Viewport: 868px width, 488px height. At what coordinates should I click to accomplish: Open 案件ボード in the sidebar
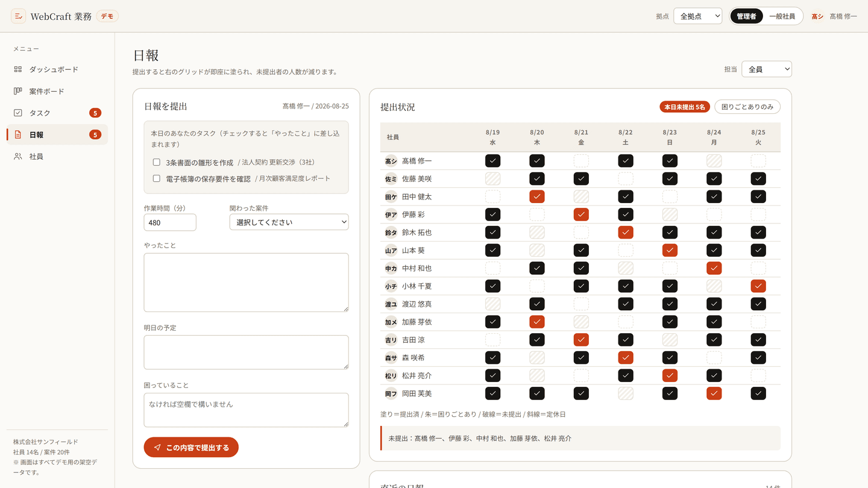click(57, 91)
